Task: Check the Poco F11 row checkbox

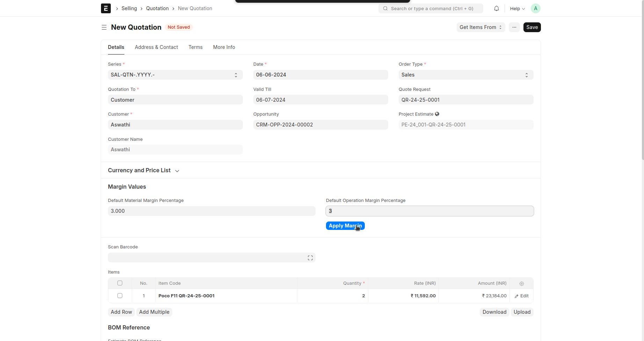Action: (120, 296)
